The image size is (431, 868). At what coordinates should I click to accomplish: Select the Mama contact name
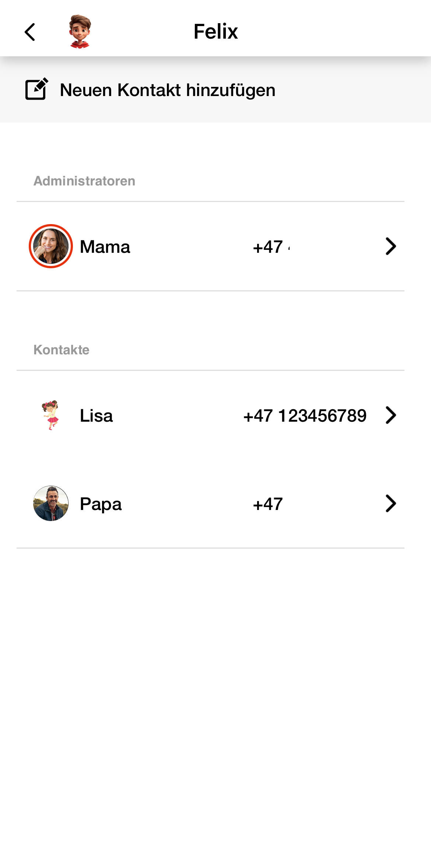pyautogui.click(x=105, y=247)
